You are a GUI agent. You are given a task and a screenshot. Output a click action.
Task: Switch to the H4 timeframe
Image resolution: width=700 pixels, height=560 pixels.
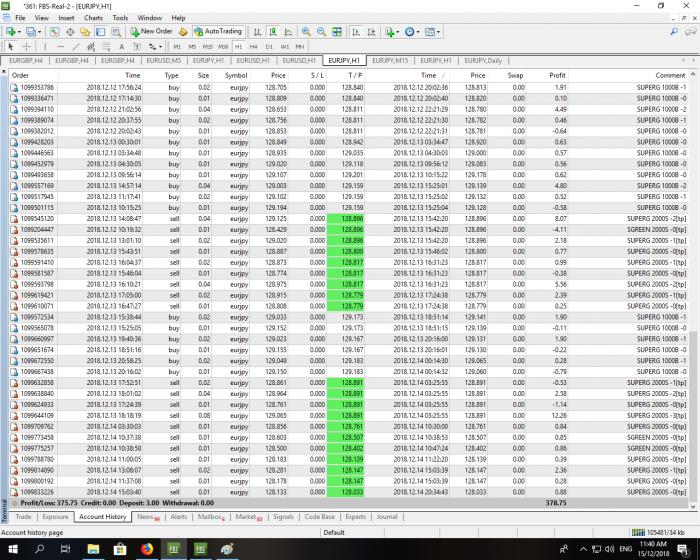[x=253, y=46]
